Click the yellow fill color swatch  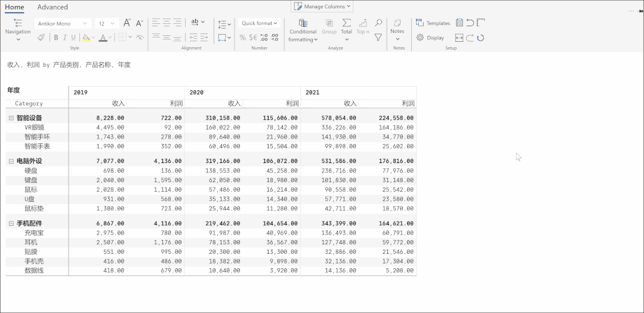(86, 38)
